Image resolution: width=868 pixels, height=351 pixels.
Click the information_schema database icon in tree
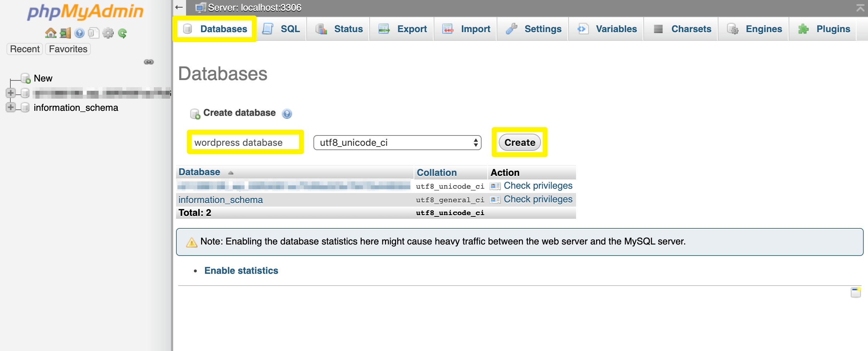25,107
